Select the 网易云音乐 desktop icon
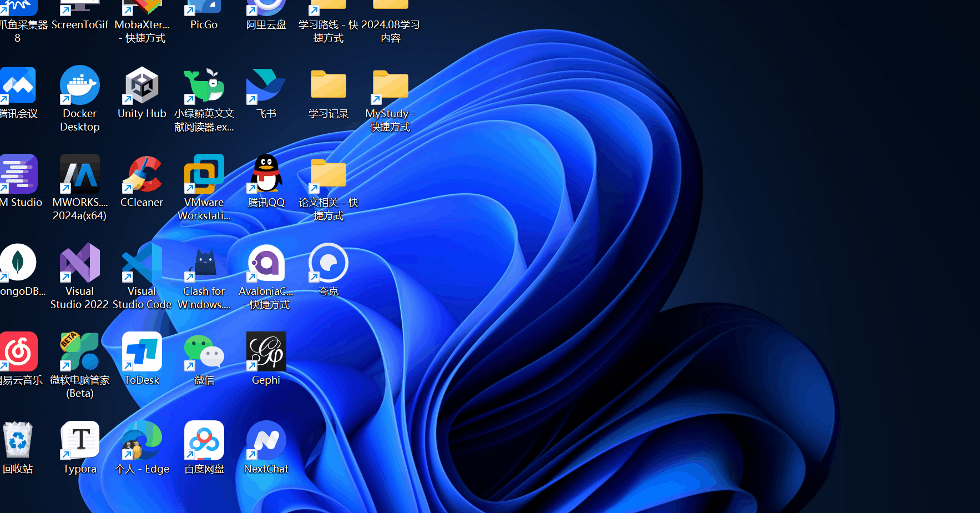The height and width of the screenshot is (513, 980). pyautogui.click(x=18, y=351)
